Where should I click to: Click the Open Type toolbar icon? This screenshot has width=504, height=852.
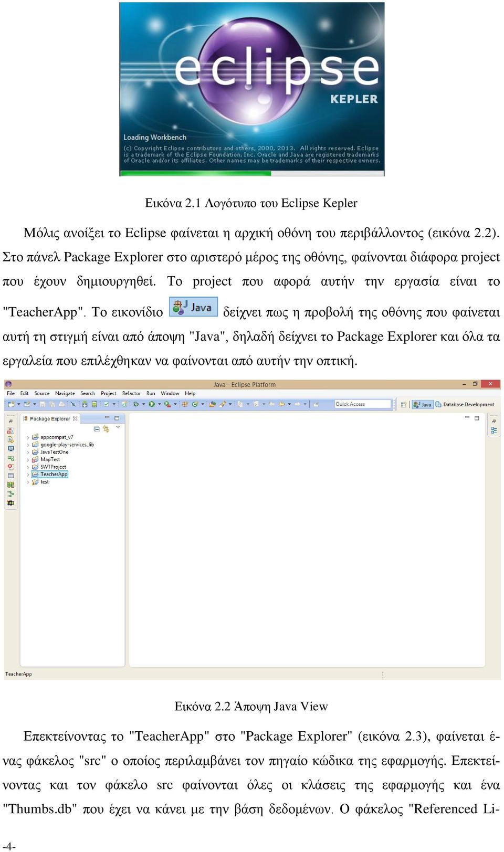click(x=212, y=404)
